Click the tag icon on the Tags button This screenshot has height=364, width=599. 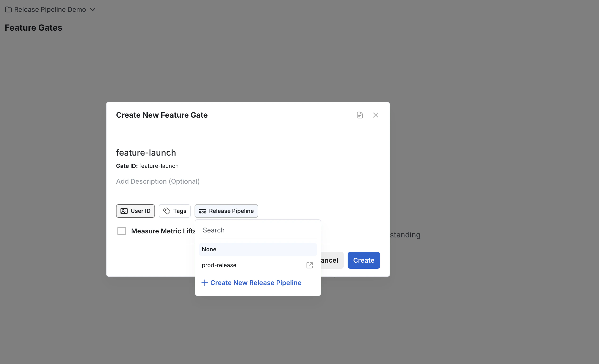[x=166, y=211]
